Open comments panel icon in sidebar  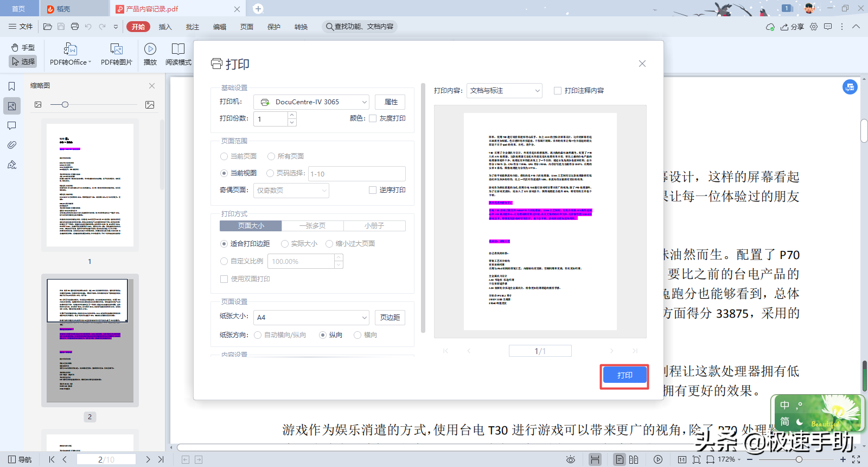click(x=12, y=125)
